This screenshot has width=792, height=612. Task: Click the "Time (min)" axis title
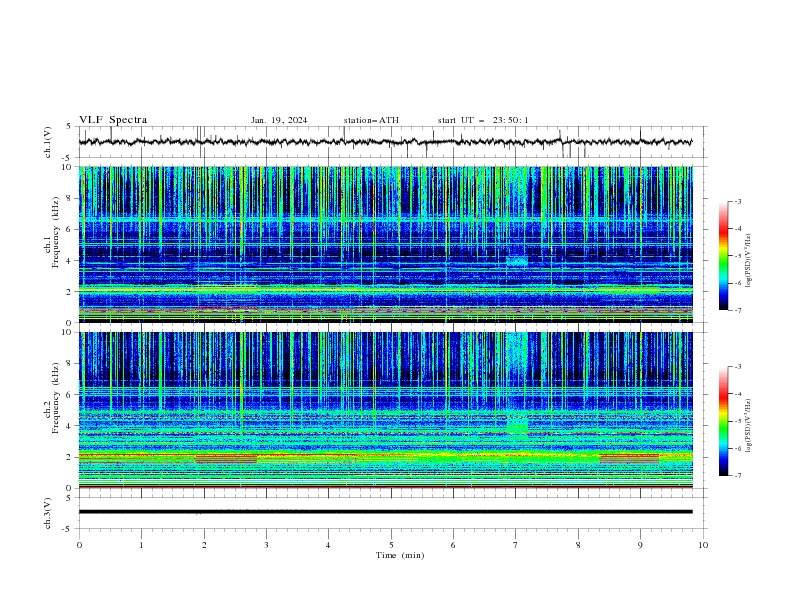(x=400, y=555)
